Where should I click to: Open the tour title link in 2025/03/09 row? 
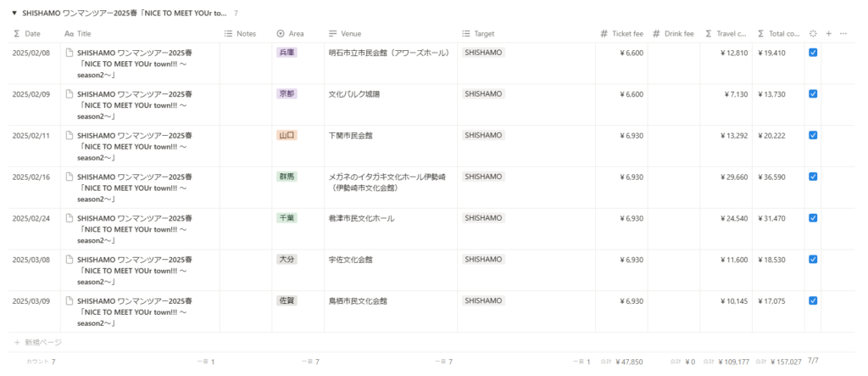(135, 312)
